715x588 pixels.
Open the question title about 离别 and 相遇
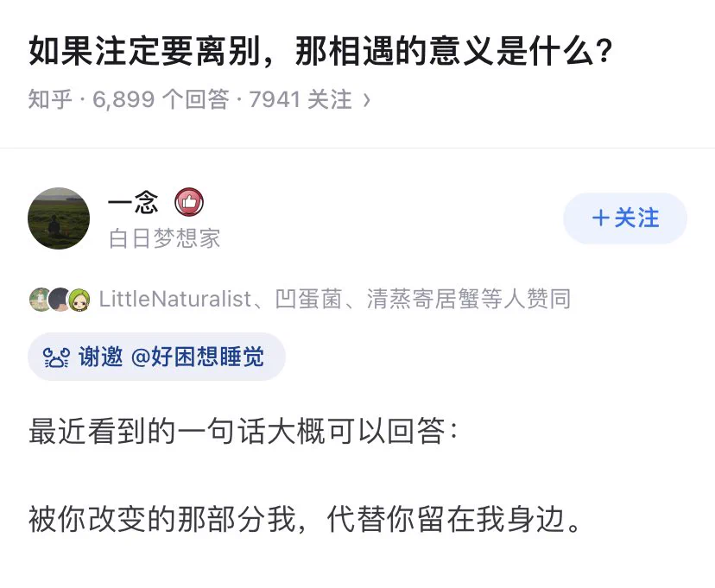click(321, 52)
